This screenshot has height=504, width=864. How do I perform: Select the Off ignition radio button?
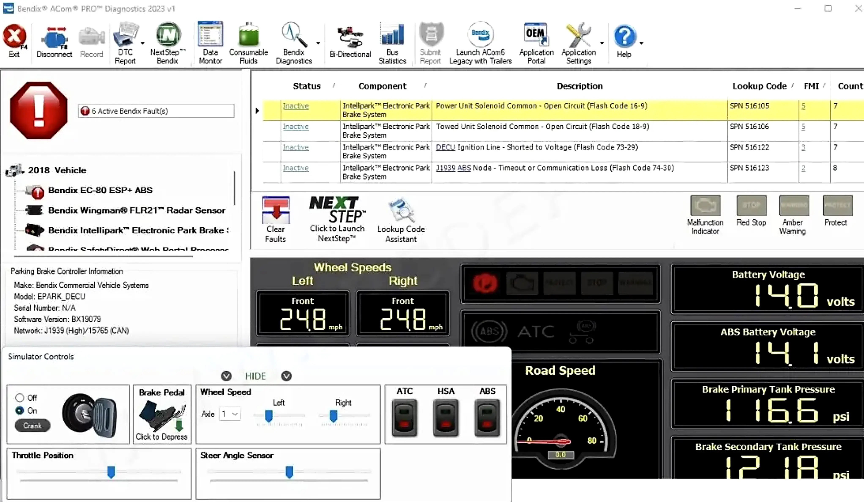click(x=19, y=398)
